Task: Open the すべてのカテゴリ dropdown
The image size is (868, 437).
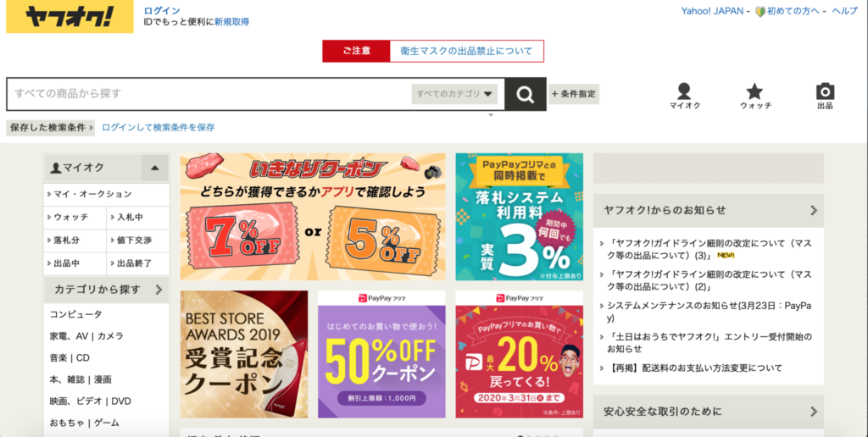Action: pos(454,94)
